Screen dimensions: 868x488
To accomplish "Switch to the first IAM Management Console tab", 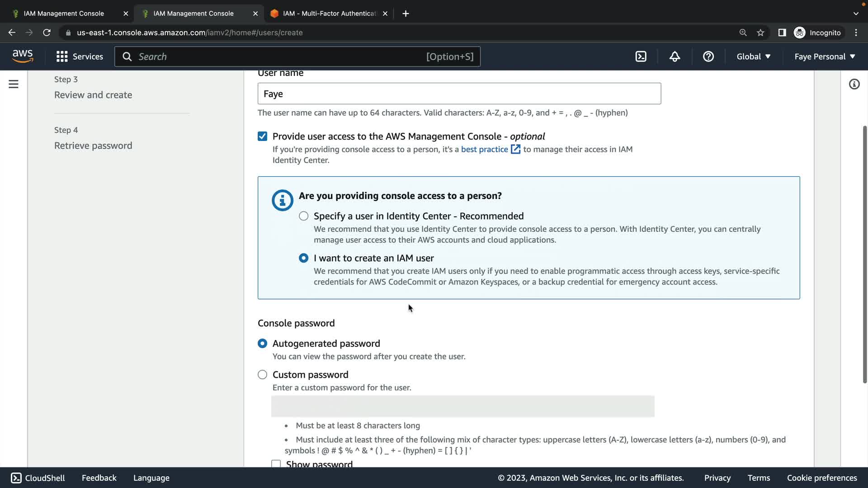I will click(x=64, y=14).
